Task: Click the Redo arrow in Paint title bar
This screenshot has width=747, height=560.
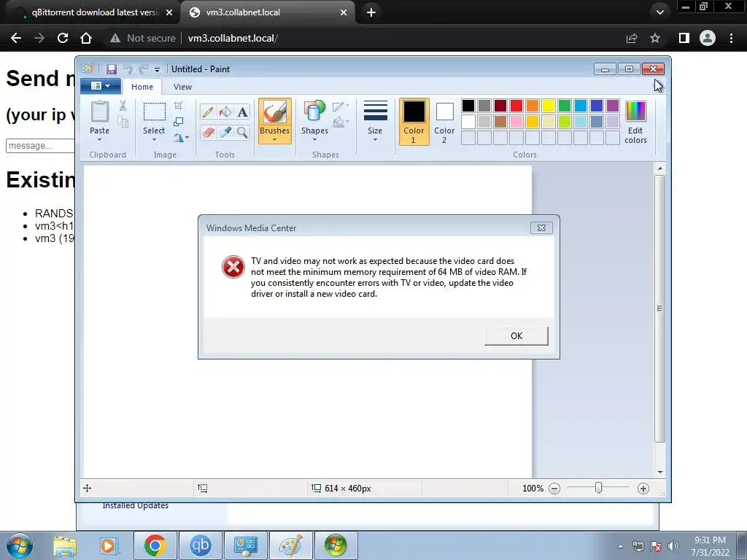Action: (x=144, y=69)
